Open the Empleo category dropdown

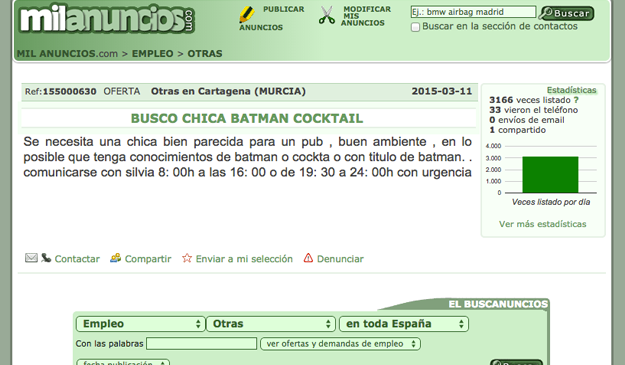pos(141,324)
